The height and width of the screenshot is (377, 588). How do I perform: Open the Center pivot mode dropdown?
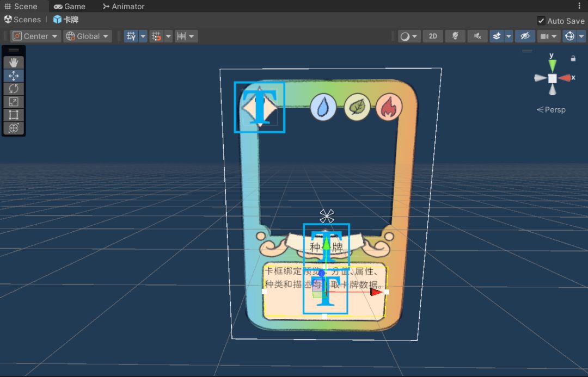pos(35,36)
